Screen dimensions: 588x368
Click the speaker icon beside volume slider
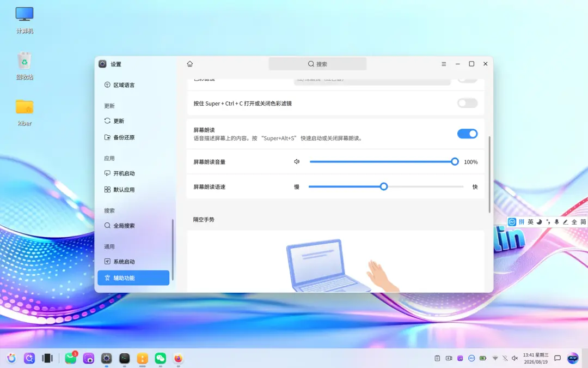click(x=297, y=162)
